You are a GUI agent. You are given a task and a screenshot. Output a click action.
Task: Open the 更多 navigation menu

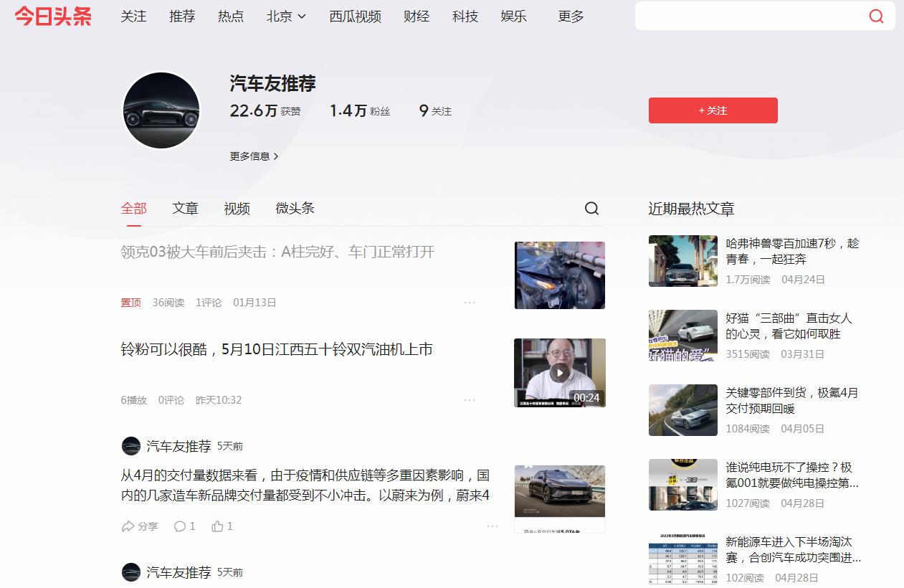pos(571,16)
